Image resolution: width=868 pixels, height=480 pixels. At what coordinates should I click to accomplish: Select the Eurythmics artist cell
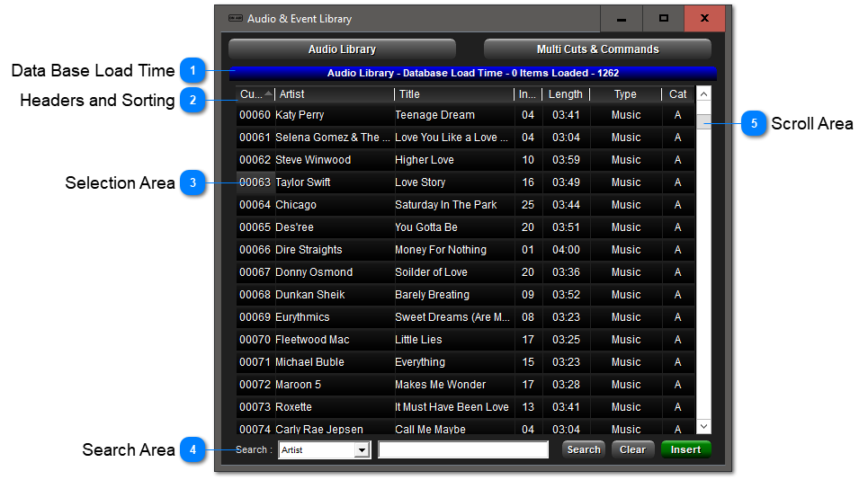click(x=334, y=317)
